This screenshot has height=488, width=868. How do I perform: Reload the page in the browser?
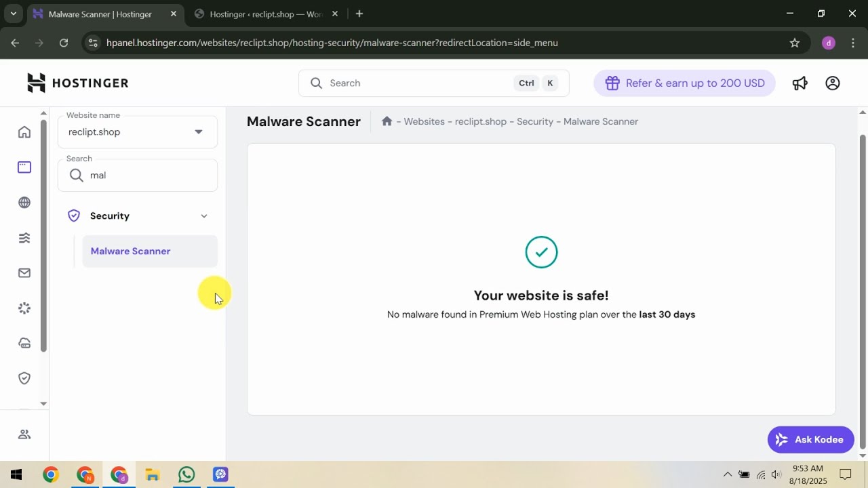[64, 43]
